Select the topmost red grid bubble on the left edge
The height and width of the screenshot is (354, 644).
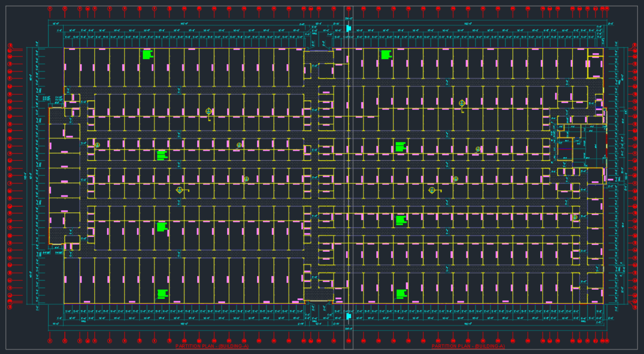point(9,45)
